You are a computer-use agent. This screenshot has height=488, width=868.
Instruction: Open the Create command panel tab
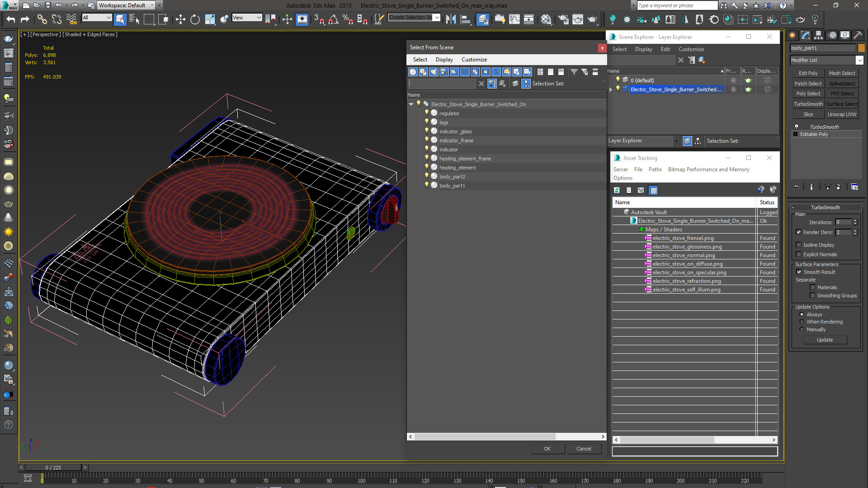click(793, 35)
